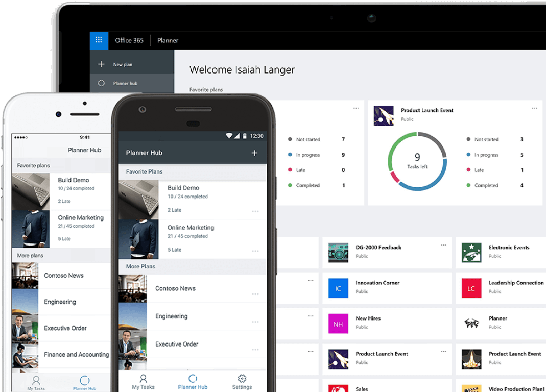Screen dimensions: 546x392
Task: Open Online Marketing plan on the iPhone
Action: (61, 229)
